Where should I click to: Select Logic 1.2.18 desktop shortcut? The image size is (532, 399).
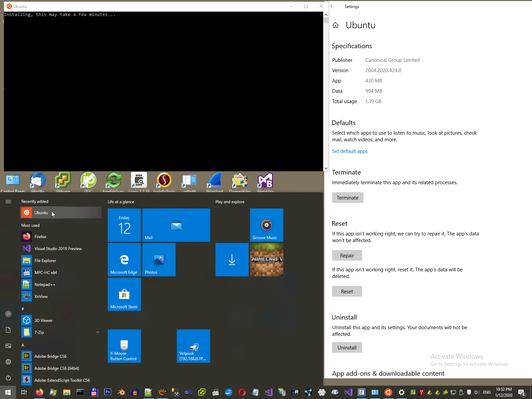[139, 183]
